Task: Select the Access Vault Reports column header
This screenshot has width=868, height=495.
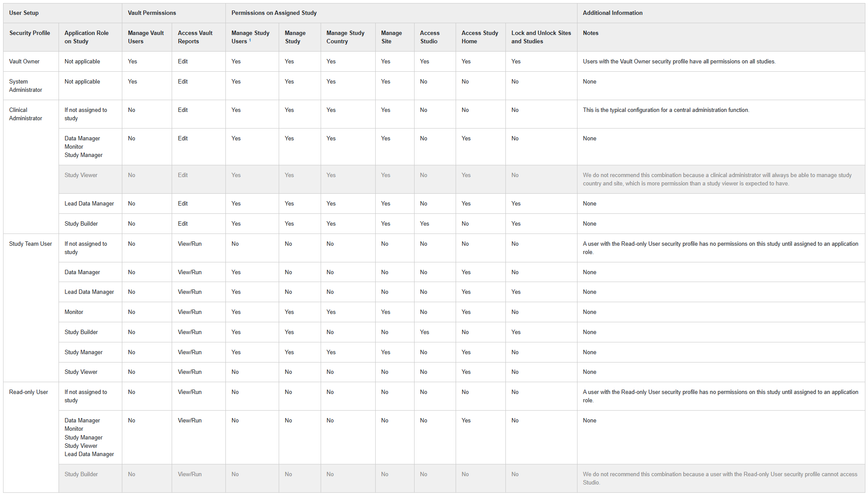Action: point(195,37)
